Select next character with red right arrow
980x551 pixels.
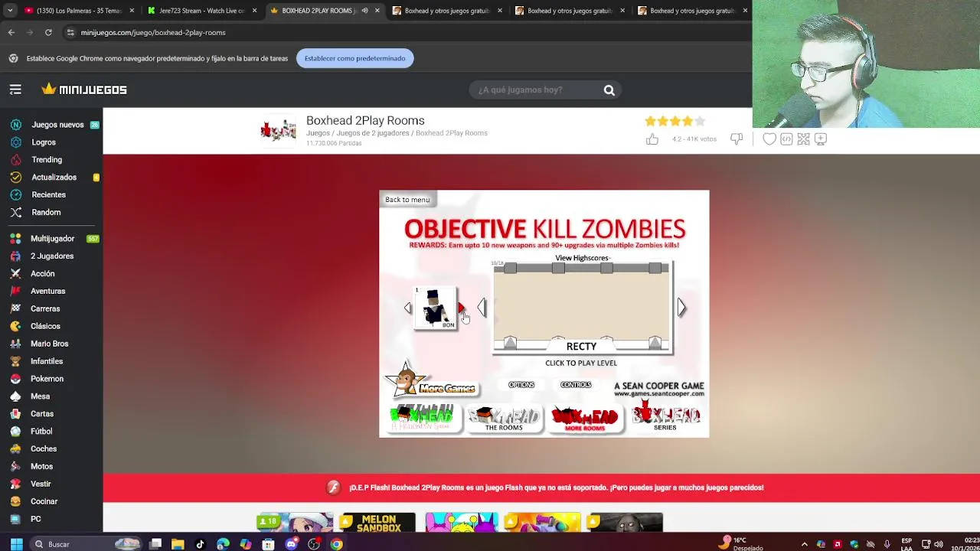point(461,308)
